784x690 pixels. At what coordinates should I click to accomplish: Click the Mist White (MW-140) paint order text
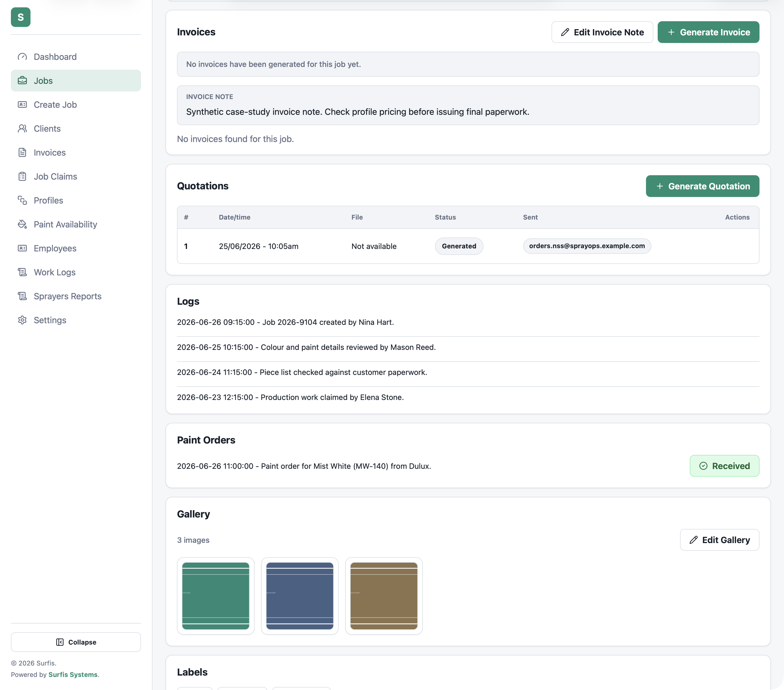point(304,466)
